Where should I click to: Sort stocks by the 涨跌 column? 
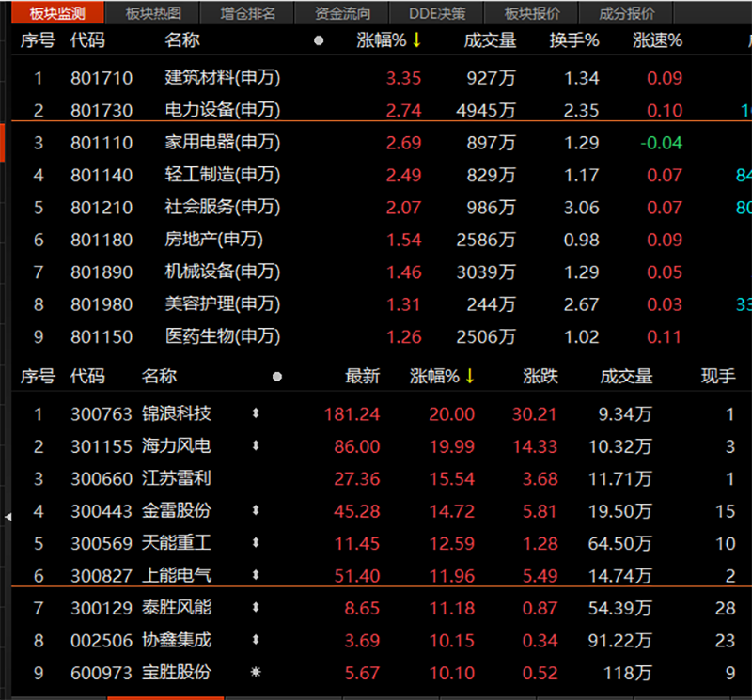point(540,377)
